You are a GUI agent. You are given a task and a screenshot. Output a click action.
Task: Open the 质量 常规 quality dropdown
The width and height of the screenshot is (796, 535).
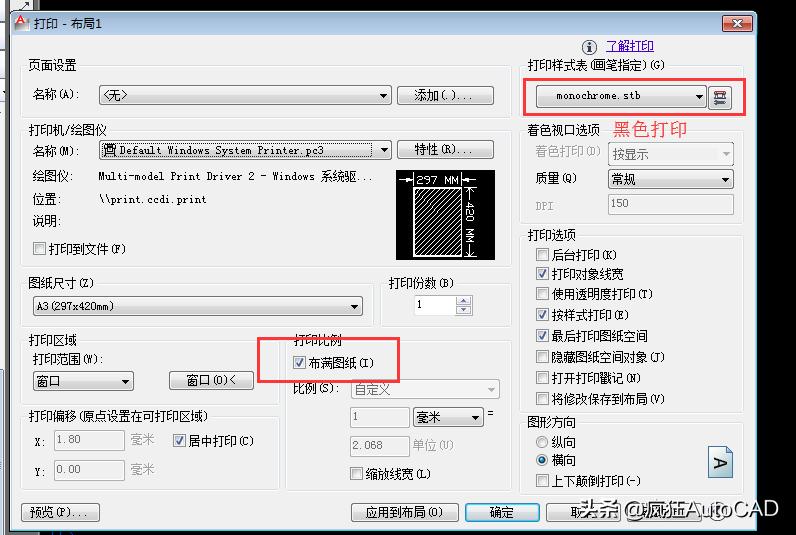671,179
